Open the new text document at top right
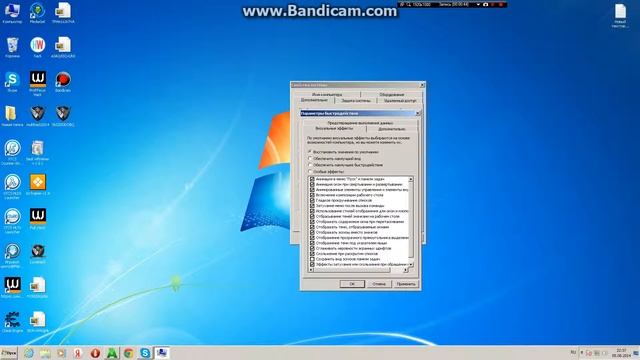Screen dimensions: 640x360 click(x=620, y=16)
